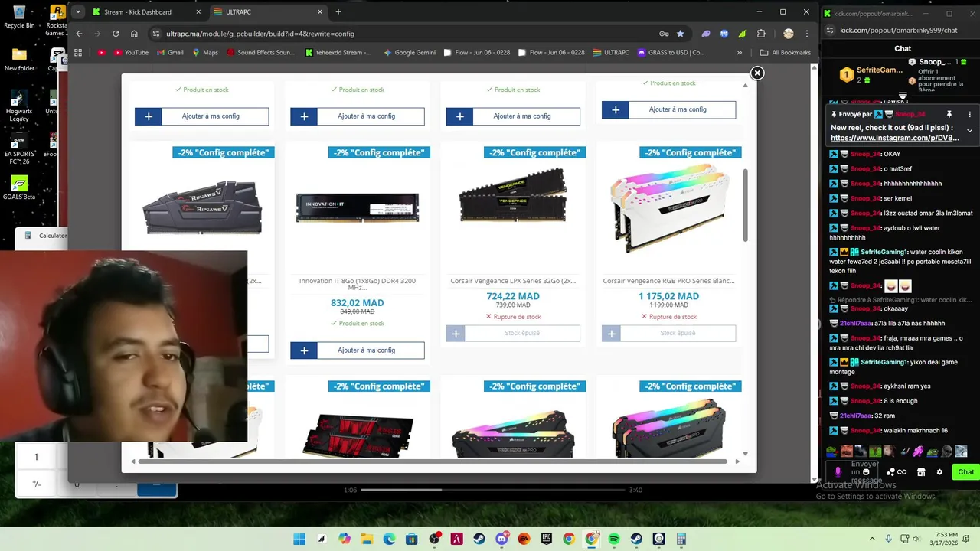The width and height of the screenshot is (980, 551).
Task: Open Calculator from taskbar
Action: click(681, 539)
